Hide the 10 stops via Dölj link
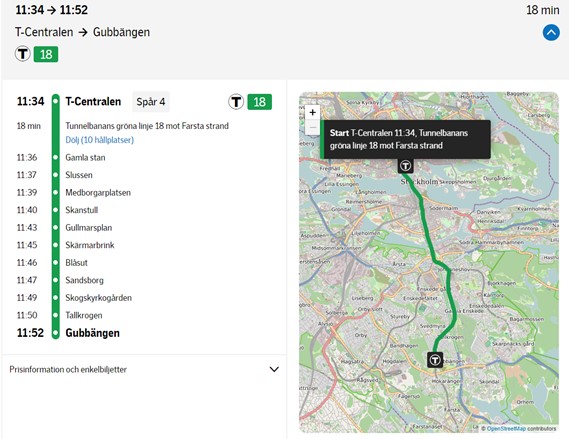Screen dimensions: 569x439 point(99,140)
